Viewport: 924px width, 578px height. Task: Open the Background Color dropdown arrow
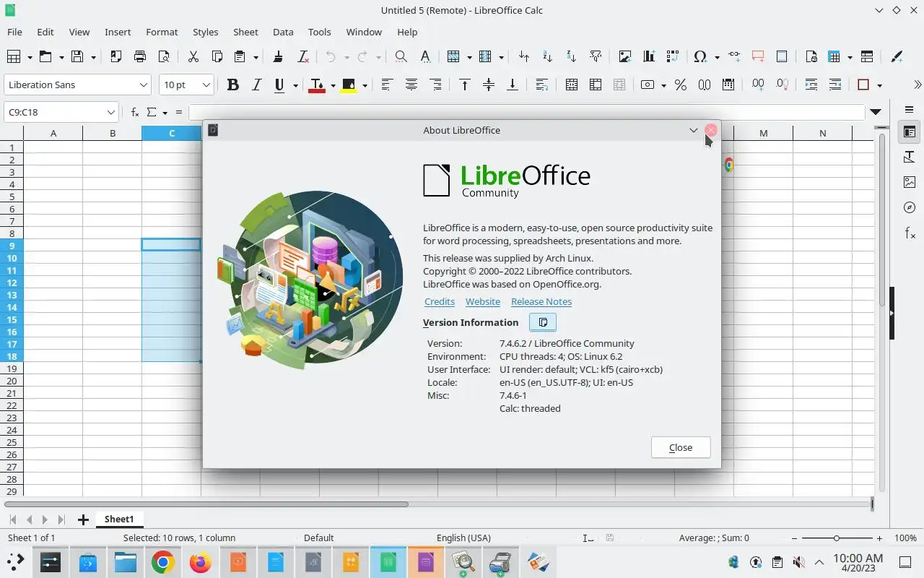click(x=365, y=85)
